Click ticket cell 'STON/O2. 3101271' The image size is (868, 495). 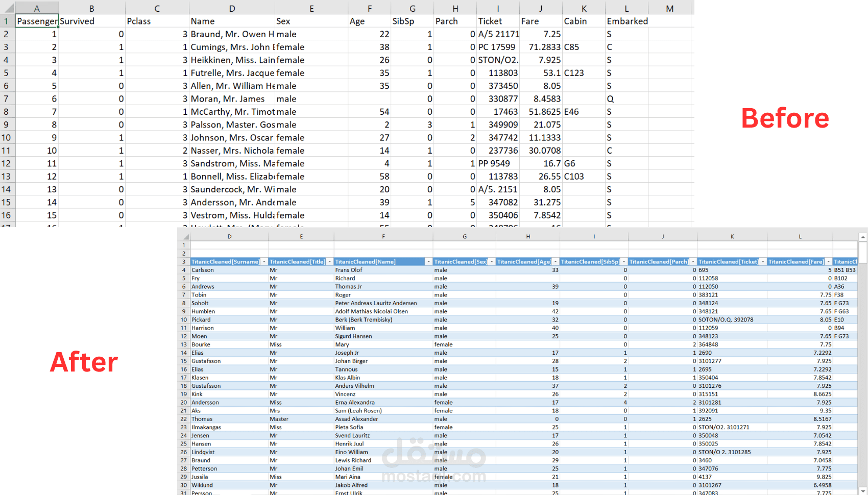coord(732,427)
